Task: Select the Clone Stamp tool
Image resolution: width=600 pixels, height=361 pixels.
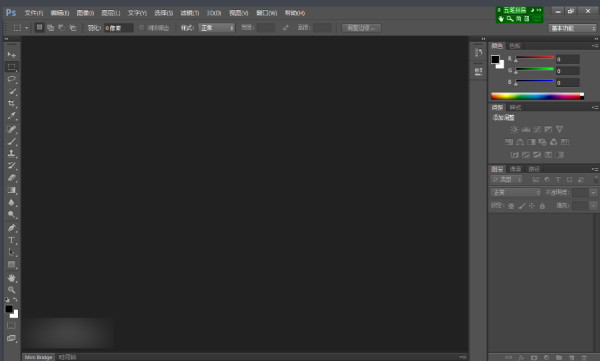Action: click(11, 154)
